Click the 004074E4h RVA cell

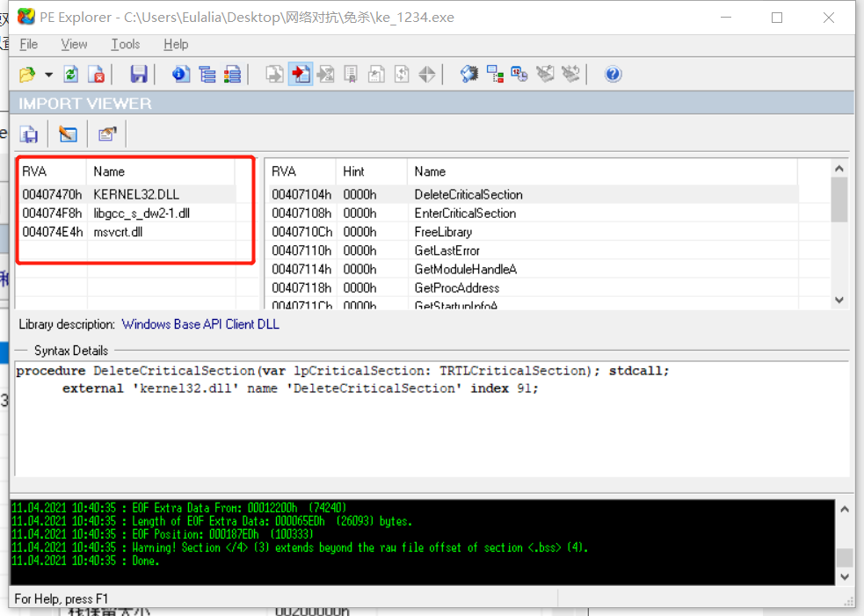tap(53, 232)
